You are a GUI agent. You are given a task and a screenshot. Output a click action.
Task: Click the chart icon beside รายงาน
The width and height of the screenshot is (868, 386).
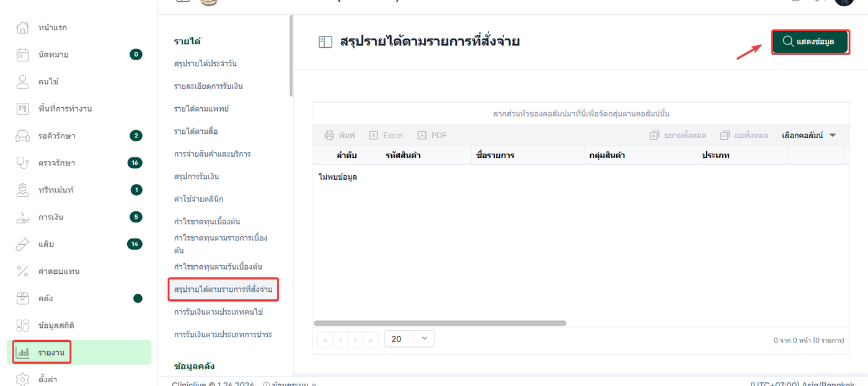point(22,353)
